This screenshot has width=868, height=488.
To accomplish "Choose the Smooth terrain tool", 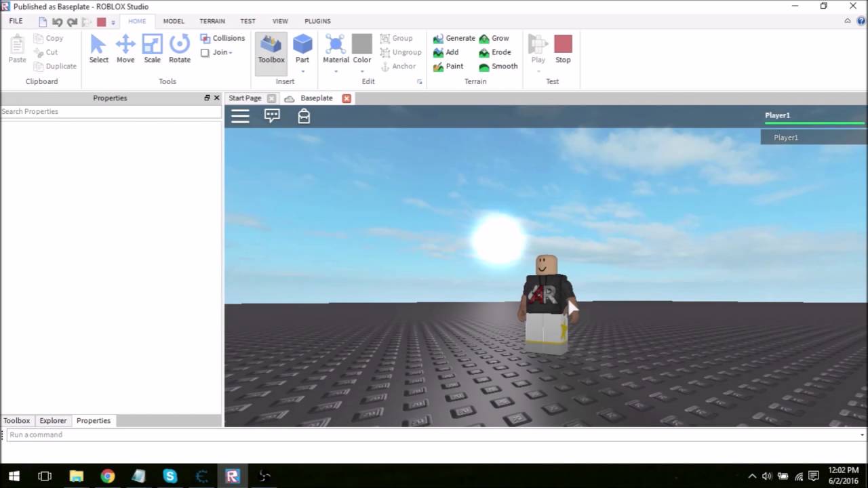I will (498, 66).
